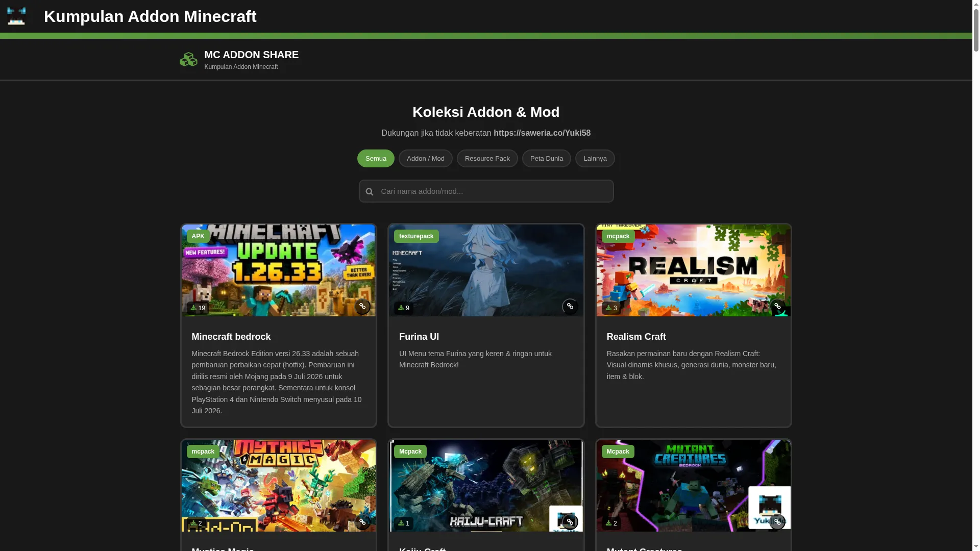Focus the Cari nama addon/mod search field

486,191
